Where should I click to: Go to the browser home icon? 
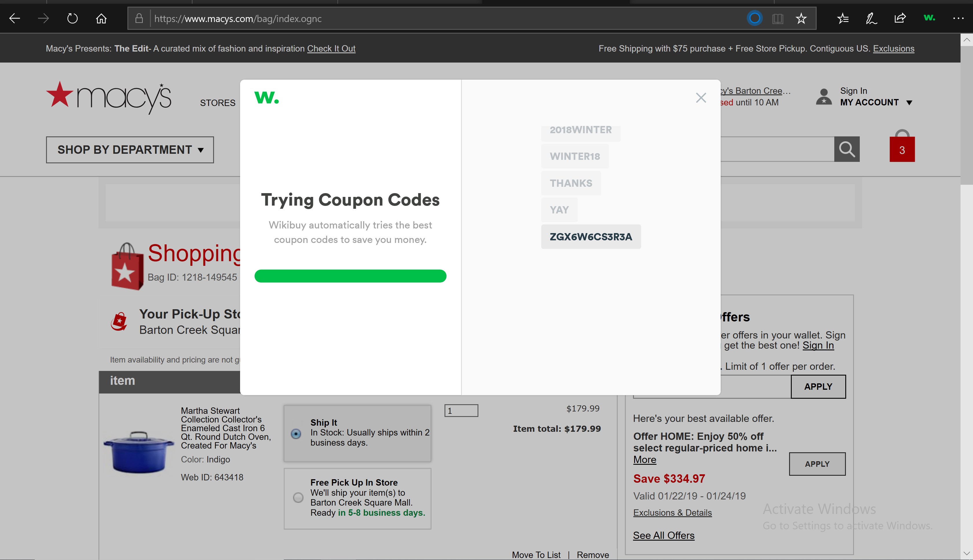tap(101, 19)
